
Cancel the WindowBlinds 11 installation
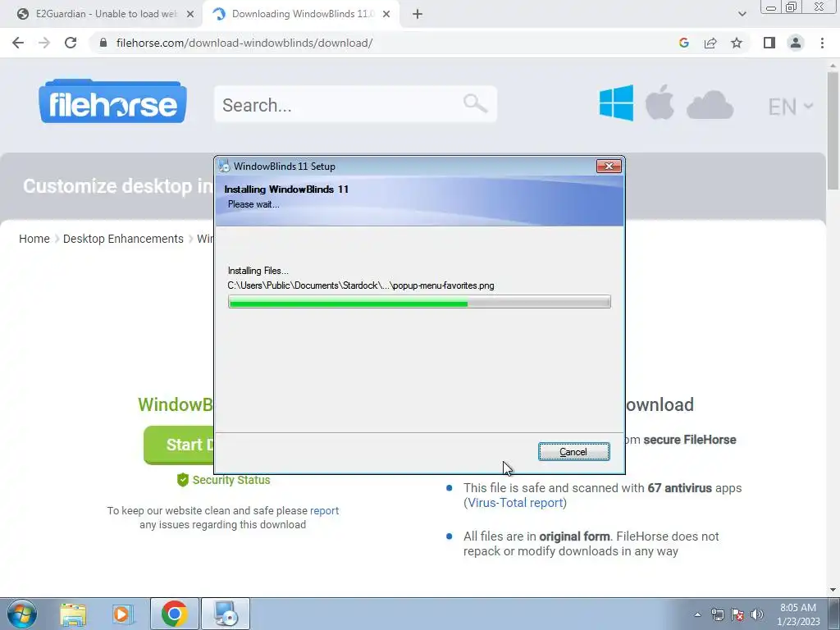[573, 452]
